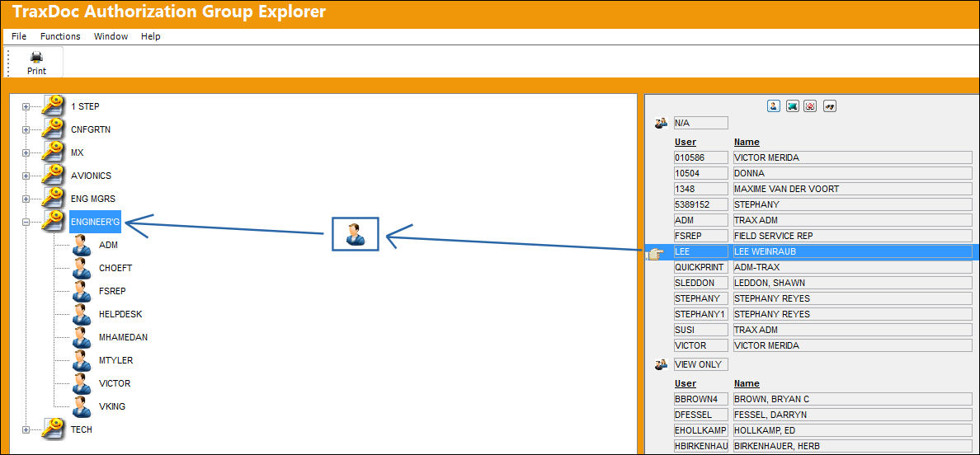Click the key icon beside 1 STEP
Image resolution: width=980 pixels, height=455 pixels.
pyautogui.click(x=53, y=106)
